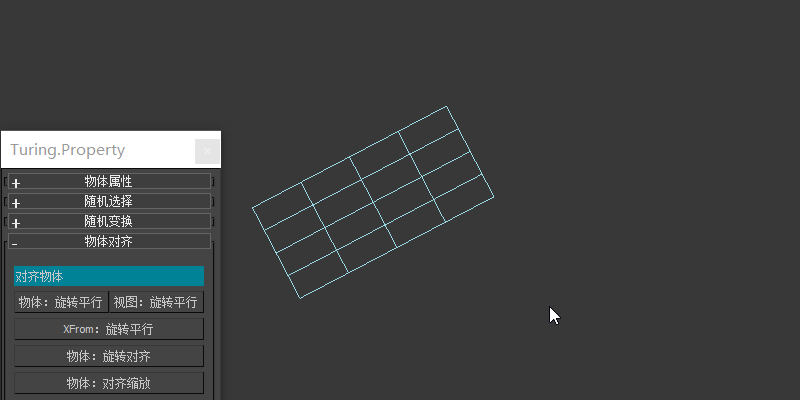Click the 对齐物体 highlighted field
The image size is (800, 400).
[109, 276]
